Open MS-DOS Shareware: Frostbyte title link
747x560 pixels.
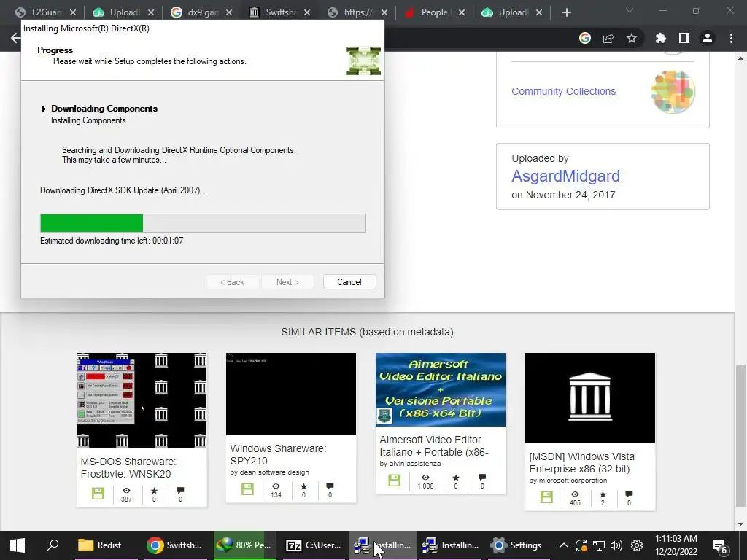[x=128, y=467]
